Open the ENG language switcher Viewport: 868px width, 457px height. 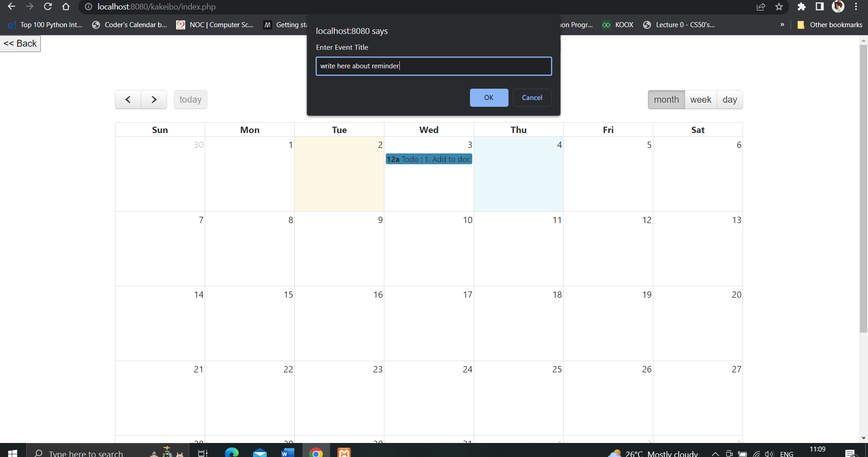(787, 454)
